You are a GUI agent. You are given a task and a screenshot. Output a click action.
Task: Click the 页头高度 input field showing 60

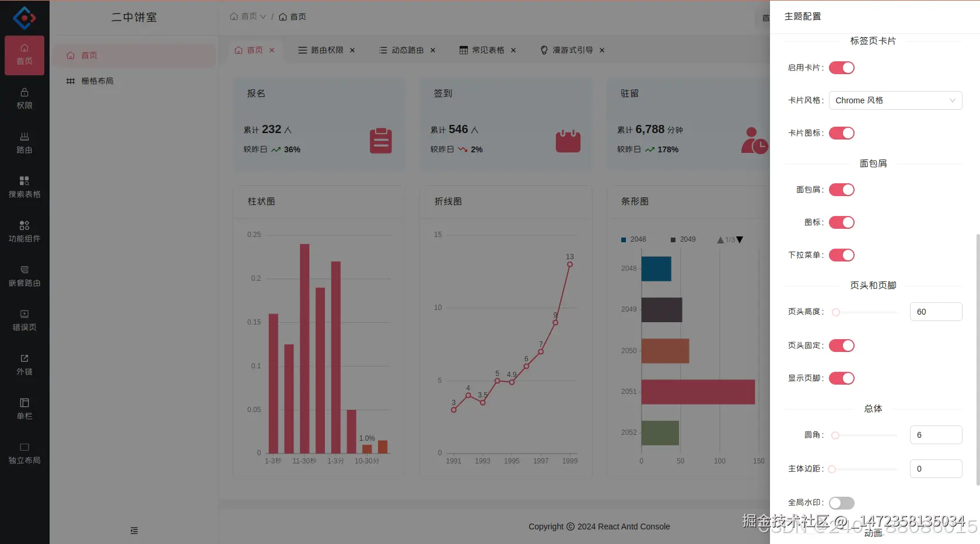pos(936,312)
